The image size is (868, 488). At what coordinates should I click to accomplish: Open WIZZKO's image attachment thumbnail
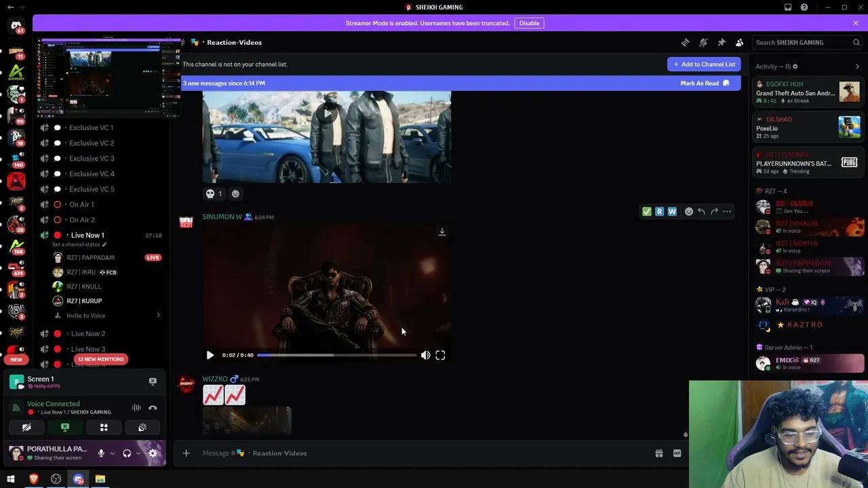click(x=247, y=420)
